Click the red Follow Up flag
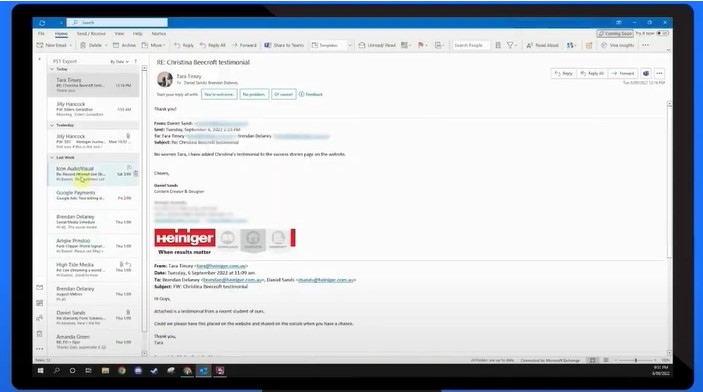703x392 pixels. [422, 45]
